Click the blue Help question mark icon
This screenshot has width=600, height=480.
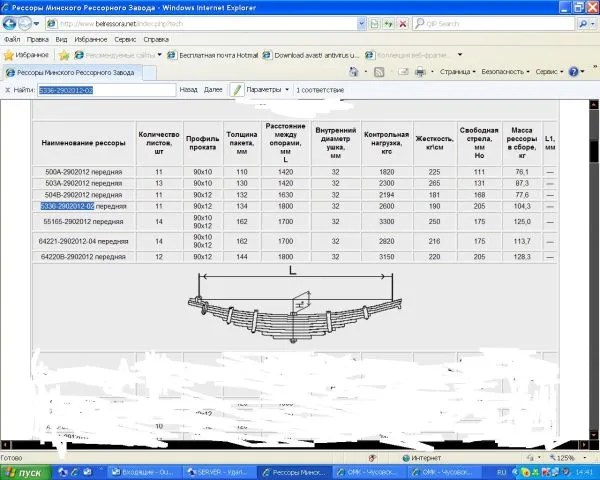pyautogui.click(x=574, y=72)
